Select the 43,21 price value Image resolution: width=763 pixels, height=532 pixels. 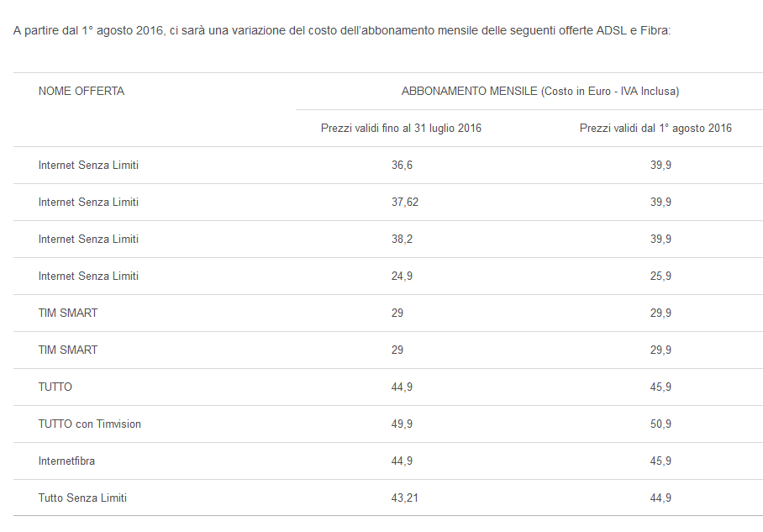[405, 498]
